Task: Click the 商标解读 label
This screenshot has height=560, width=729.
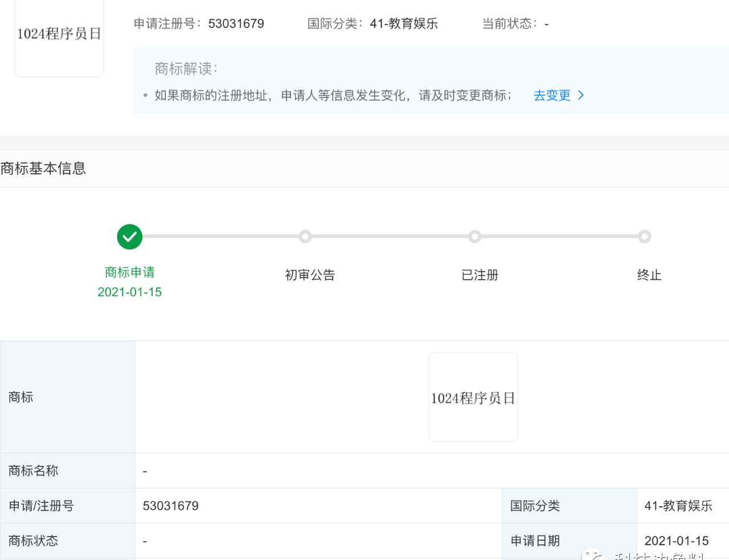Action: coord(186,69)
